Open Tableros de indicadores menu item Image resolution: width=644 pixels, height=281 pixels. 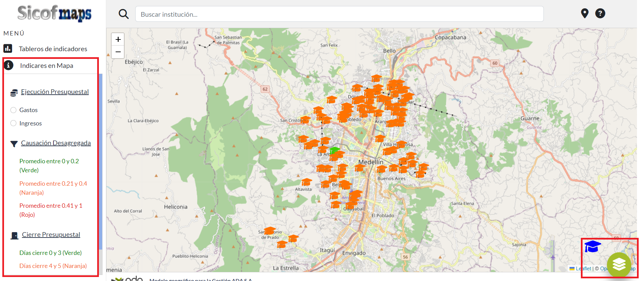click(x=53, y=49)
